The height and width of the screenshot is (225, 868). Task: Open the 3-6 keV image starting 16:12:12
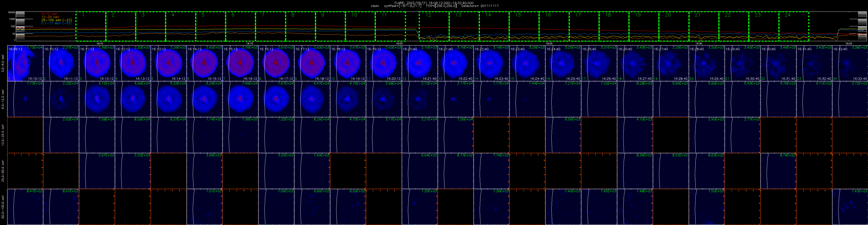click(x=133, y=63)
